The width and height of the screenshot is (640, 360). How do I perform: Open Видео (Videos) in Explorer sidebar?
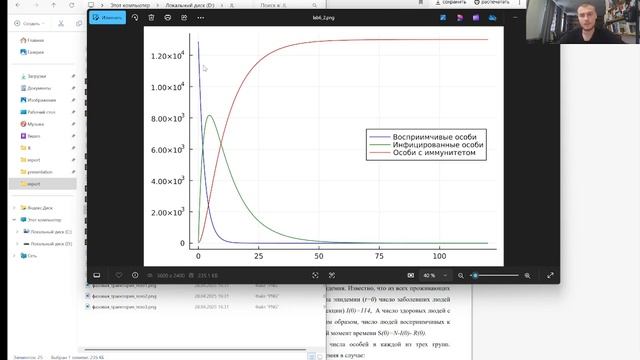click(30, 136)
